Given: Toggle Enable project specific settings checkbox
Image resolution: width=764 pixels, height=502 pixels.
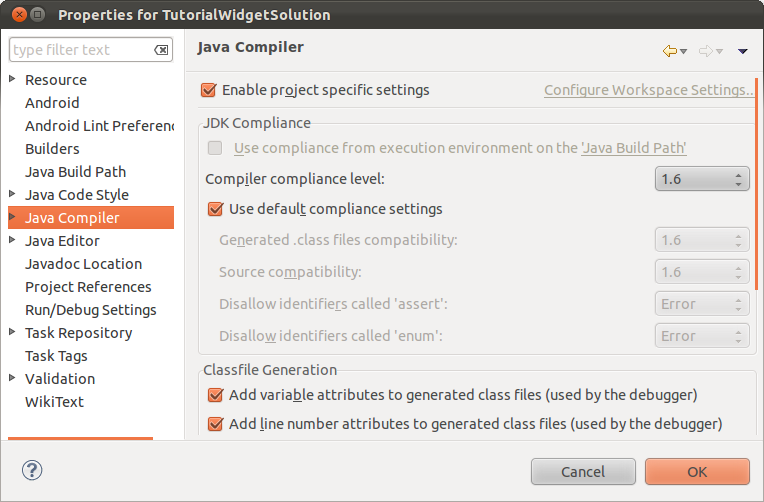Looking at the screenshot, I should coord(209,90).
